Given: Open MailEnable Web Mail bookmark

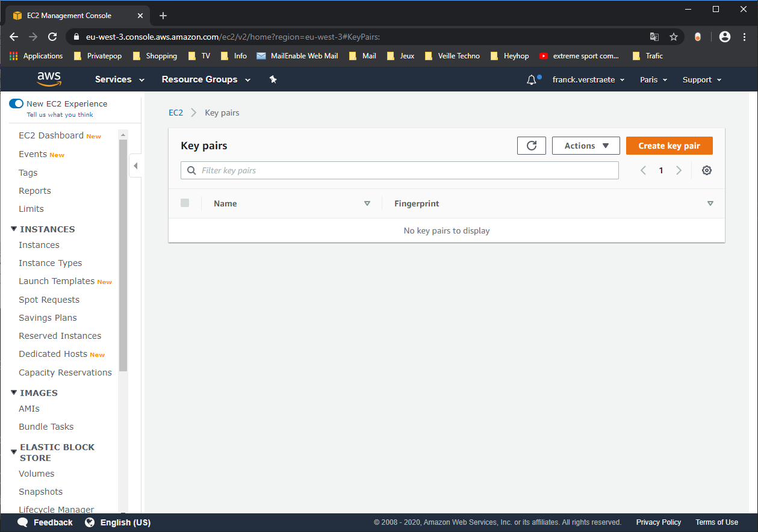Looking at the screenshot, I should pos(297,56).
